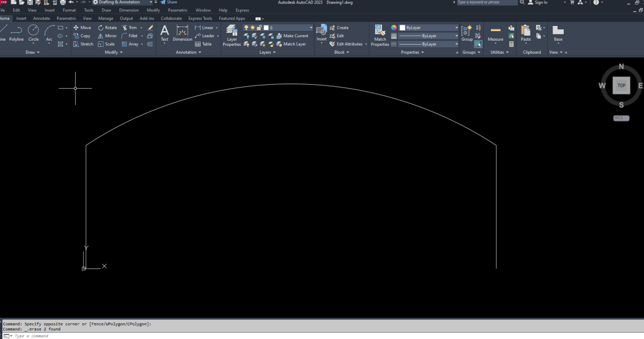
Task: Click the Undo arrow in quick access toolbar
Action: (71, 2)
